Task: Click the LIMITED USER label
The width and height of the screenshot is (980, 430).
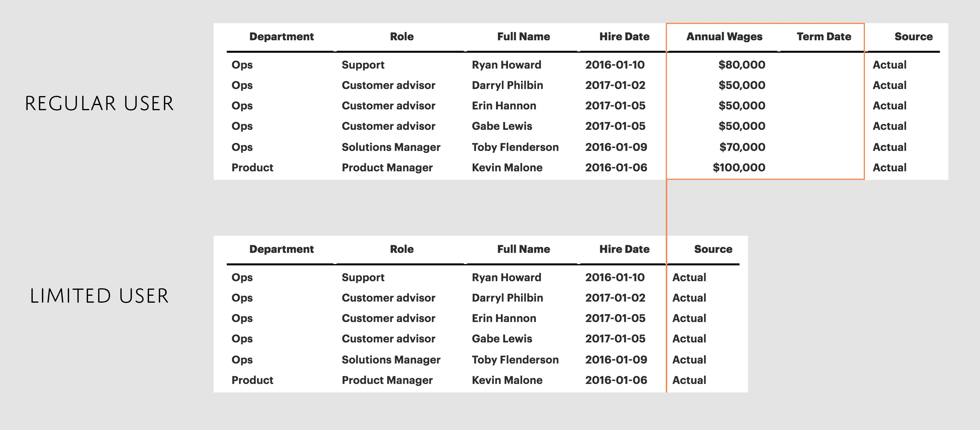Action: (99, 296)
